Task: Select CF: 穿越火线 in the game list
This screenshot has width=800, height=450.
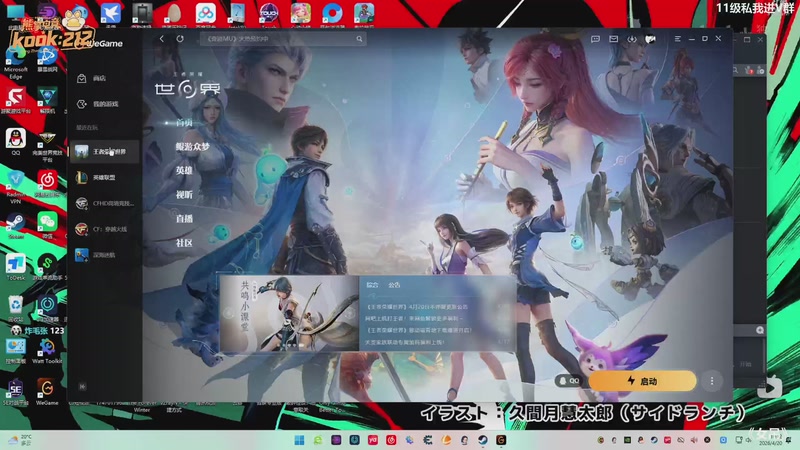Action: pos(105,229)
